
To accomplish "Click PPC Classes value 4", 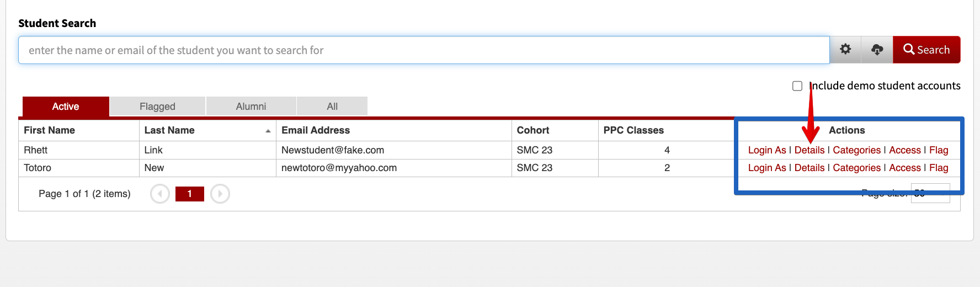I will click(667, 150).
